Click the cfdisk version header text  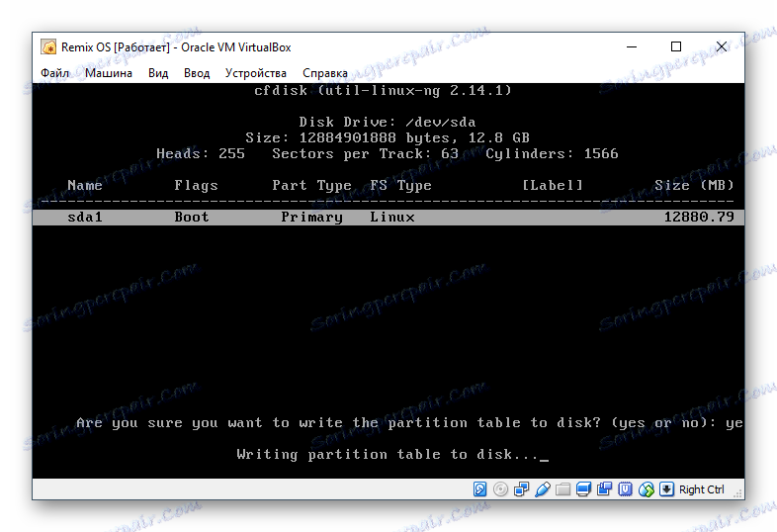click(x=383, y=90)
